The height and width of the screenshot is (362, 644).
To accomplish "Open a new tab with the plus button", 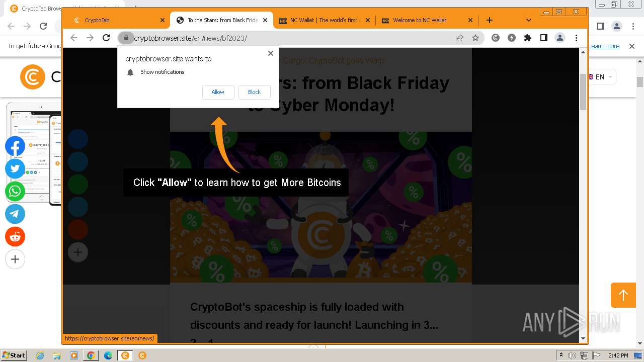I will click(x=490, y=20).
